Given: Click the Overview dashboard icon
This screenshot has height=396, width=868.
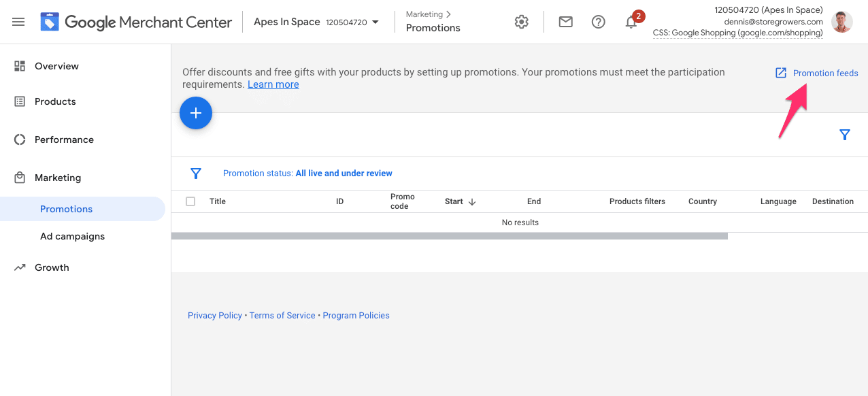Looking at the screenshot, I should coord(20,66).
